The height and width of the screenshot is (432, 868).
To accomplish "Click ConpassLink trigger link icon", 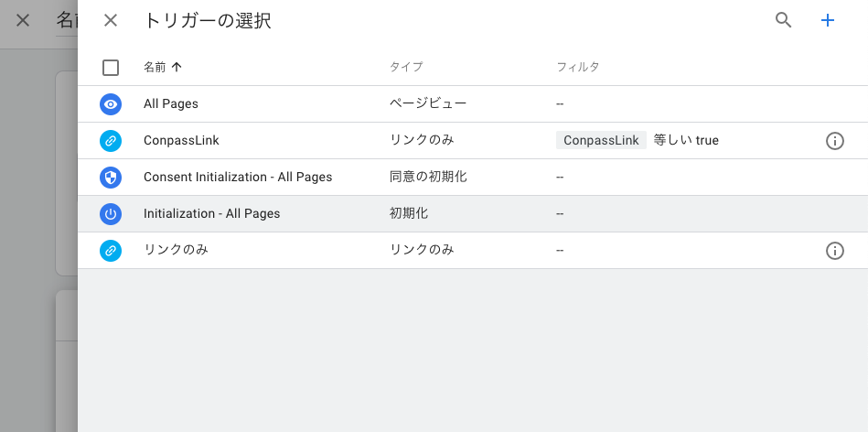I will [x=111, y=141].
